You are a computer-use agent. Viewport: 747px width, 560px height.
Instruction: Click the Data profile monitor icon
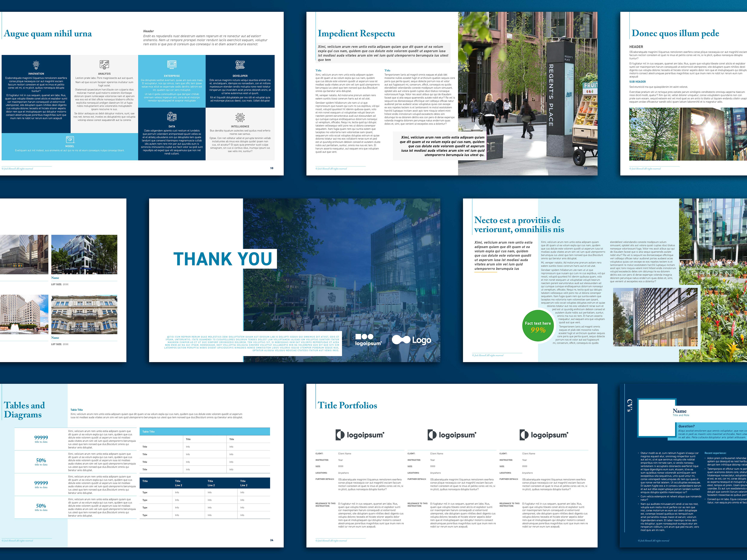click(172, 117)
